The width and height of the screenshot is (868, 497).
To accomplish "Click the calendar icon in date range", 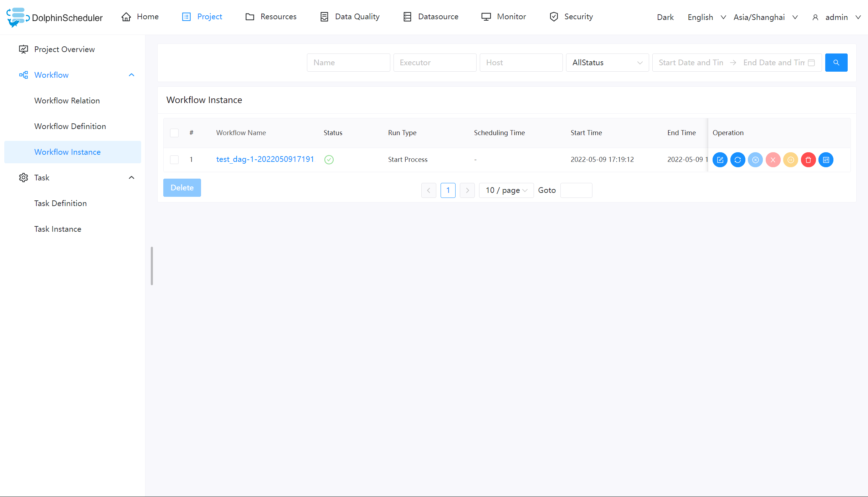I will [811, 63].
